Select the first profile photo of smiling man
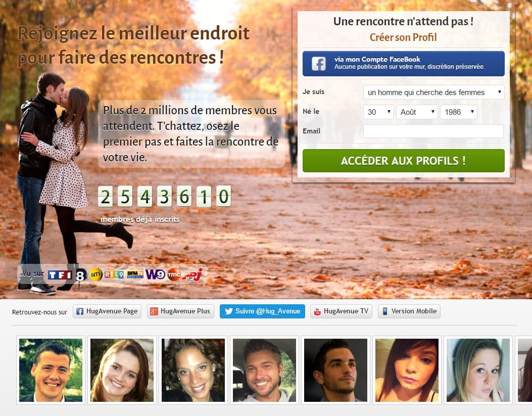The image size is (532, 416). point(51,370)
